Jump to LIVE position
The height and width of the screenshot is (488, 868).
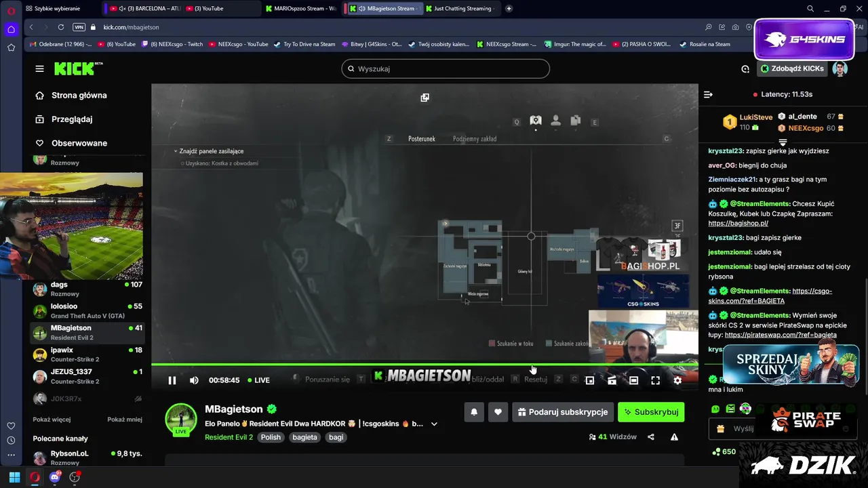258,380
